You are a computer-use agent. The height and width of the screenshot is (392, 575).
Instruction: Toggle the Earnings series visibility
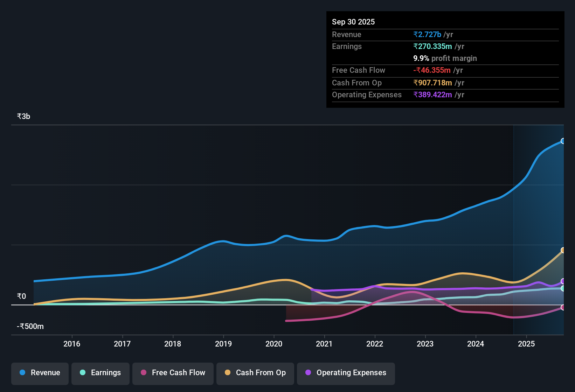tap(100, 373)
